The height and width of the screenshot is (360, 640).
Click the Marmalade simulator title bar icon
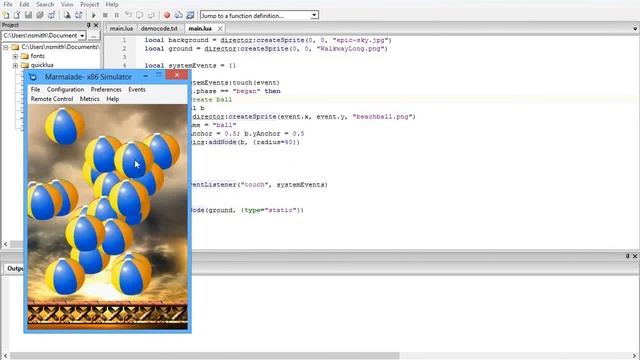[33, 77]
